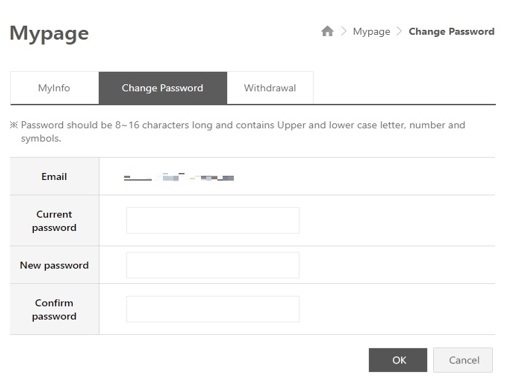509x381 pixels.
Task: Click the large Mypage page heading
Action: click(x=49, y=34)
